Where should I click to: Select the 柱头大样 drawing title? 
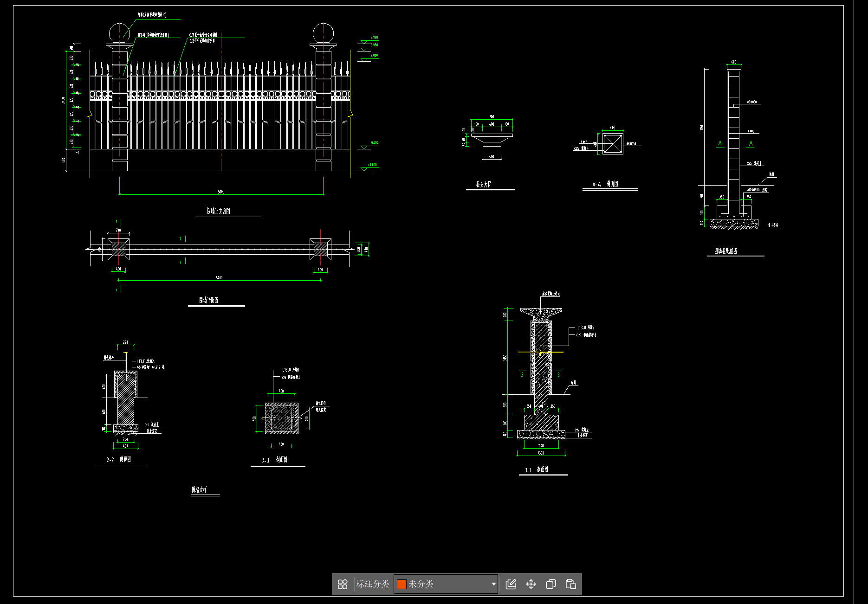point(484,185)
